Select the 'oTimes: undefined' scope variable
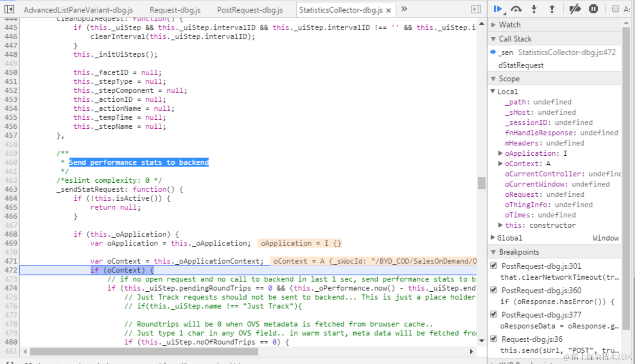The width and height of the screenshot is (635, 364). coord(540,215)
